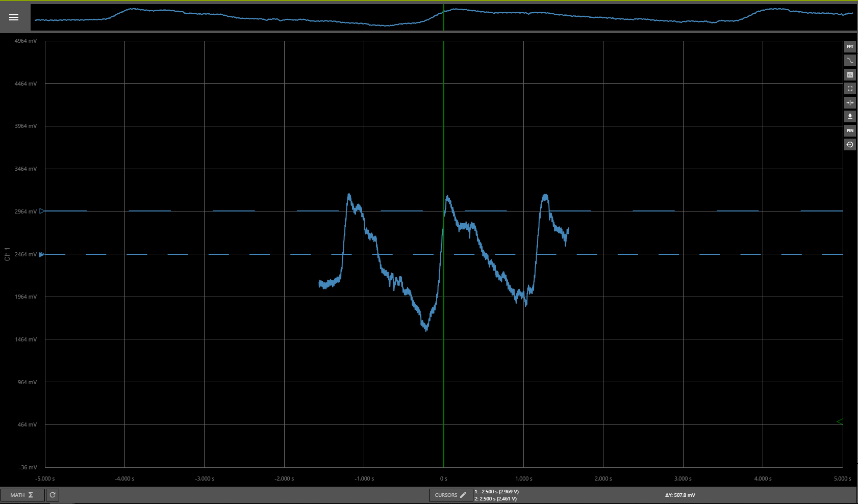Click the low-pass filter curve icon
This screenshot has width=858, height=504.
850,61
